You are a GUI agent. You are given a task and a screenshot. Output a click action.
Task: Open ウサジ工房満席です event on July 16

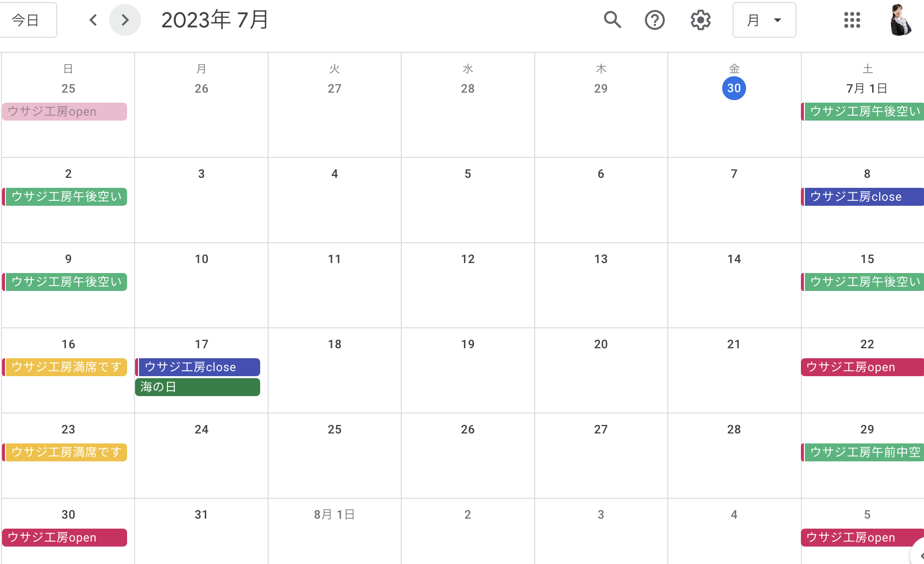pyautogui.click(x=65, y=367)
